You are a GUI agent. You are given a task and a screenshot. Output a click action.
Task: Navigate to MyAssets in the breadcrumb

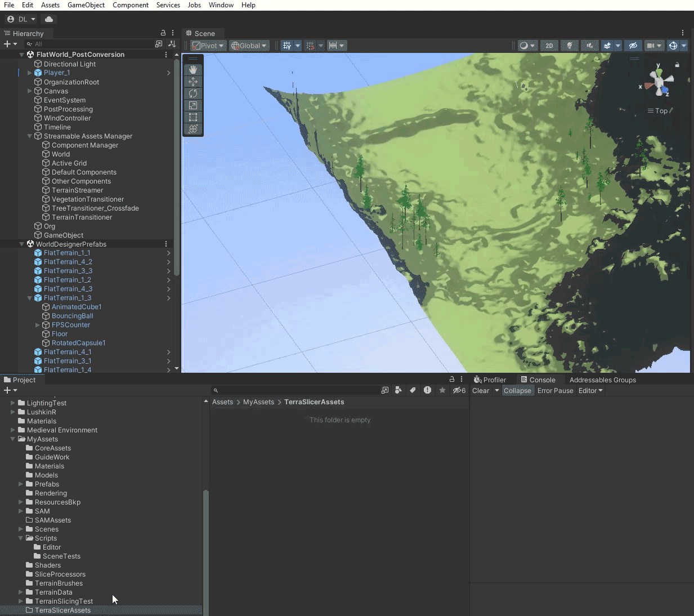pyautogui.click(x=258, y=402)
